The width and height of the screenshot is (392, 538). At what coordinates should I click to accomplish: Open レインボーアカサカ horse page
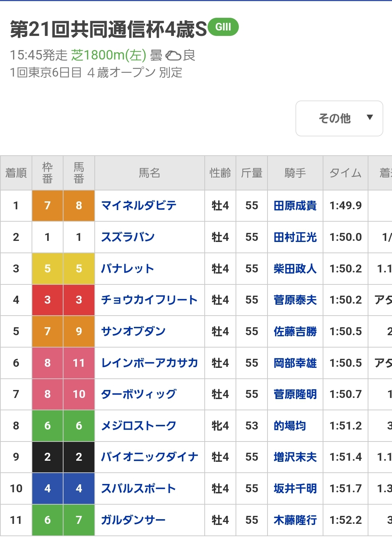[x=150, y=363]
